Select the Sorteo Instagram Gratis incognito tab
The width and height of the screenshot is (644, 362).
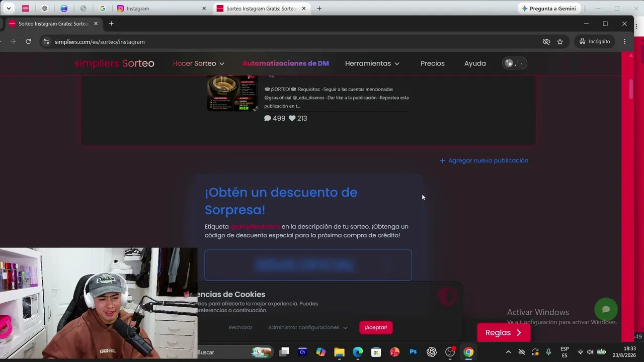tap(53, 24)
